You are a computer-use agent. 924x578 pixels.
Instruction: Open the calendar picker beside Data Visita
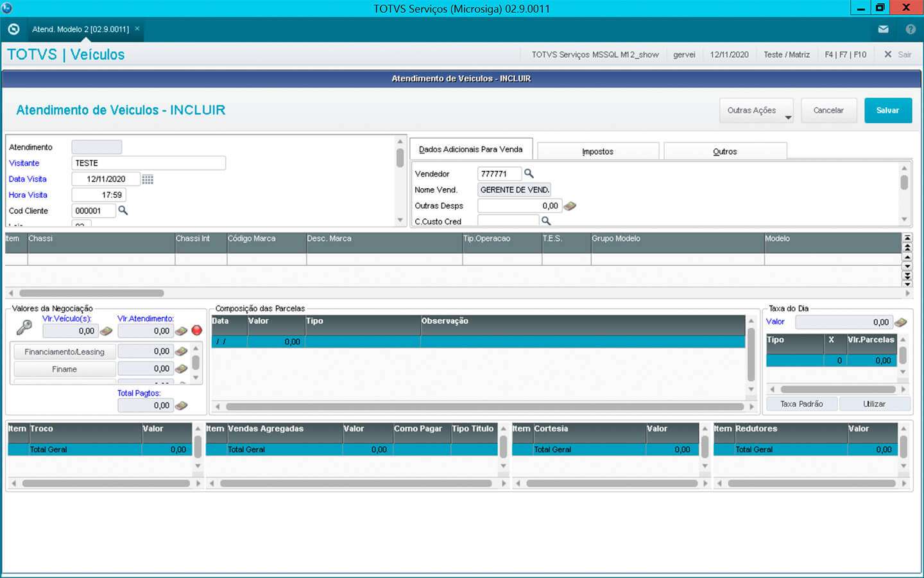point(148,179)
